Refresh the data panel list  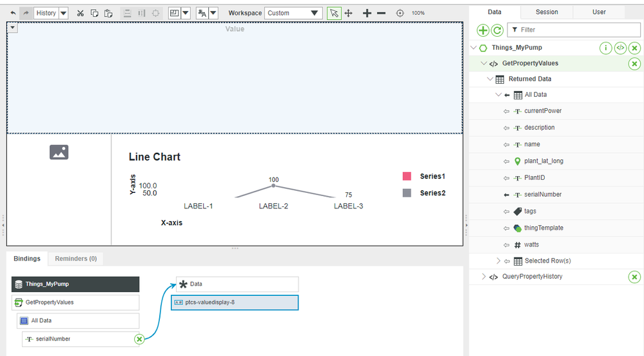click(497, 30)
